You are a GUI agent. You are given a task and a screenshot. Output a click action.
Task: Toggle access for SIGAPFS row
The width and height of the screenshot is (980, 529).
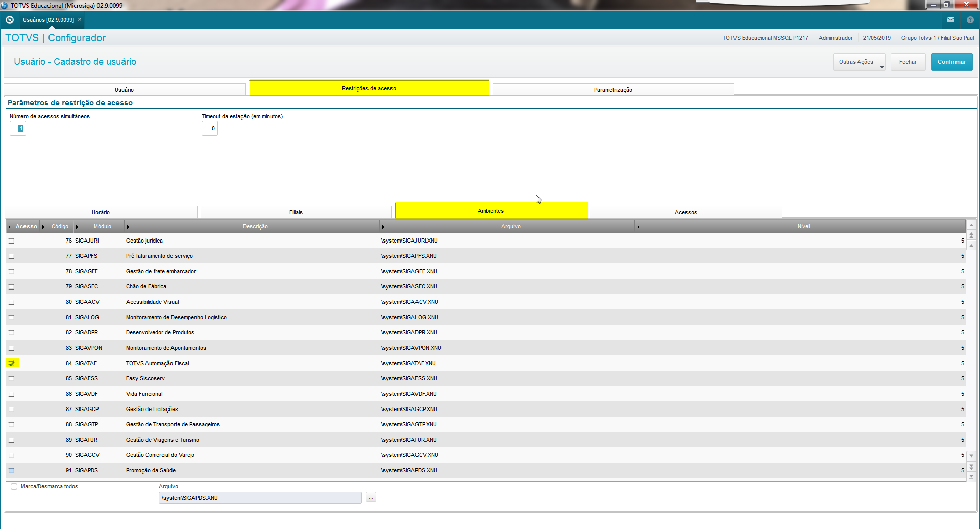[11, 256]
